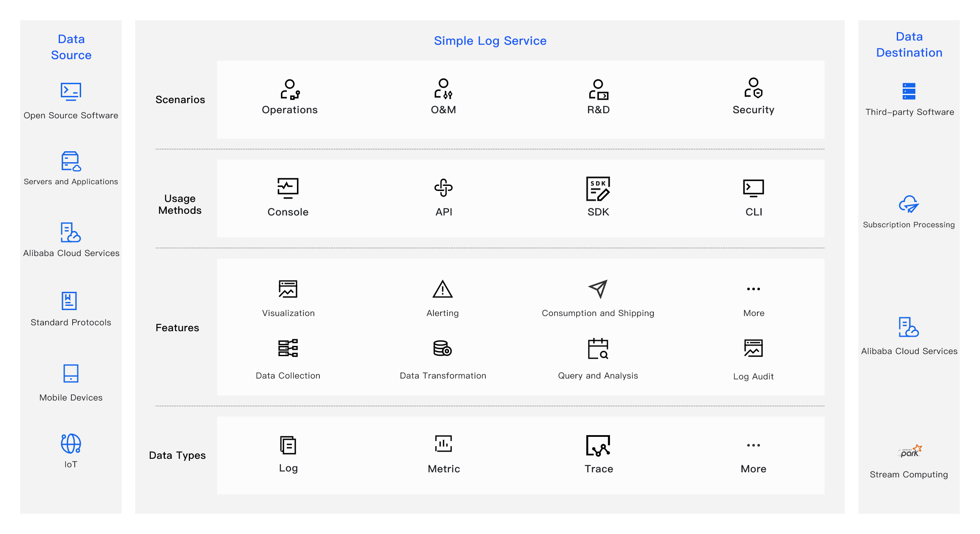Click the SDK icon
The width and height of the screenshot is (980, 534).
598,189
